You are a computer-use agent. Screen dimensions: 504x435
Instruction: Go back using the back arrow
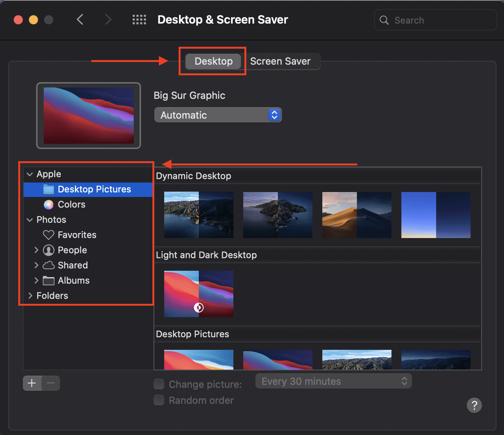click(80, 20)
